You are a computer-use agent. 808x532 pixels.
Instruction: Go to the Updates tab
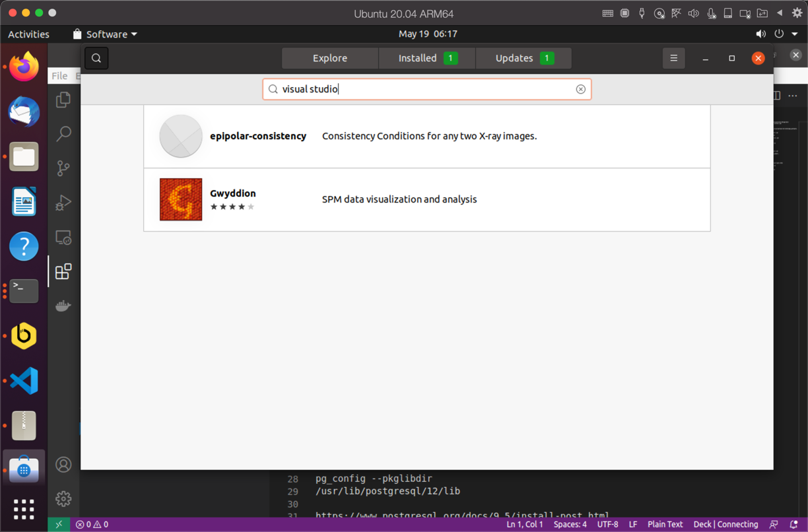tap(523, 58)
